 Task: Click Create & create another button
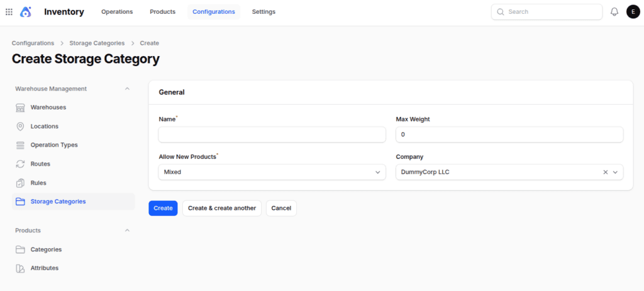[x=222, y=208]
